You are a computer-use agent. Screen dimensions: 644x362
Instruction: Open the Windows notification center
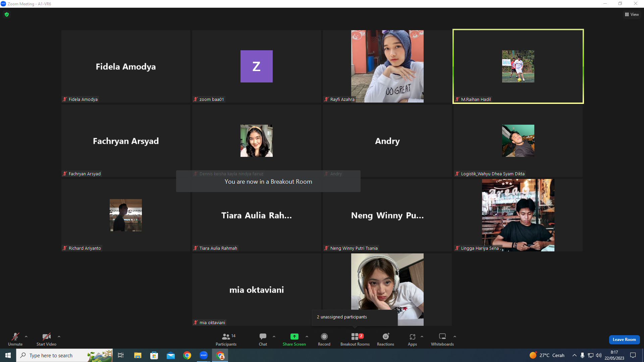pos(633,355)
